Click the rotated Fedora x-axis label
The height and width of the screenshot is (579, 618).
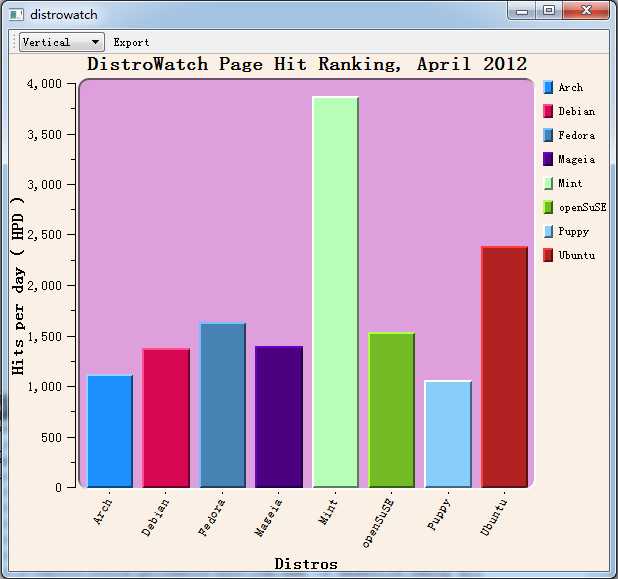[x=212, y=517]
